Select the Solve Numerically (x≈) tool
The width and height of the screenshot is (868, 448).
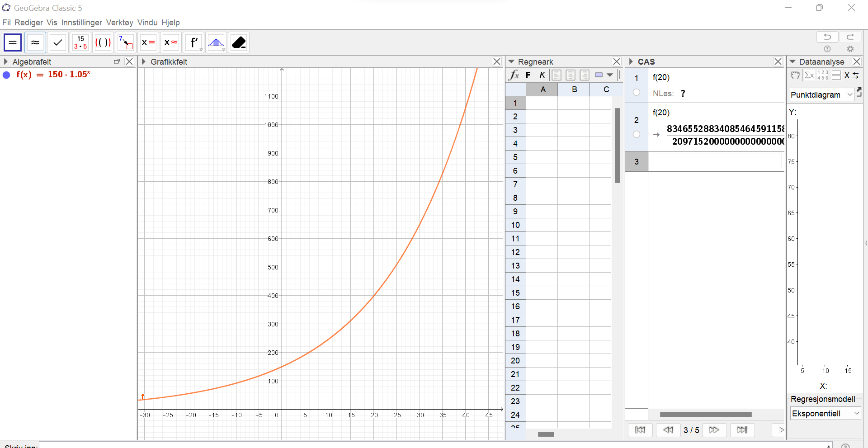[x=171, y=42]
